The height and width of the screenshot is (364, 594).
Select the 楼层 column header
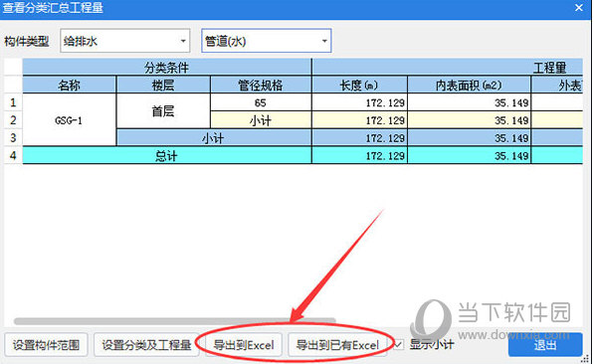(163, 85)
